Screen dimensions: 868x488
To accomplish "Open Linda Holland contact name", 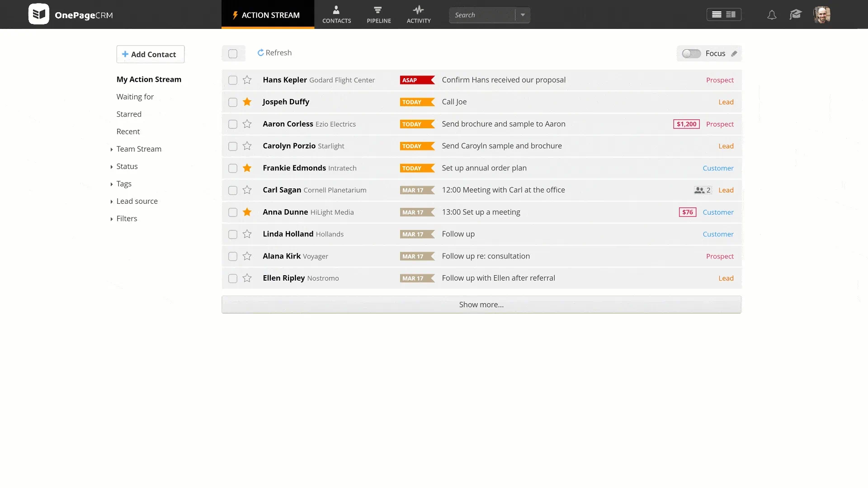I will point(288,234).
